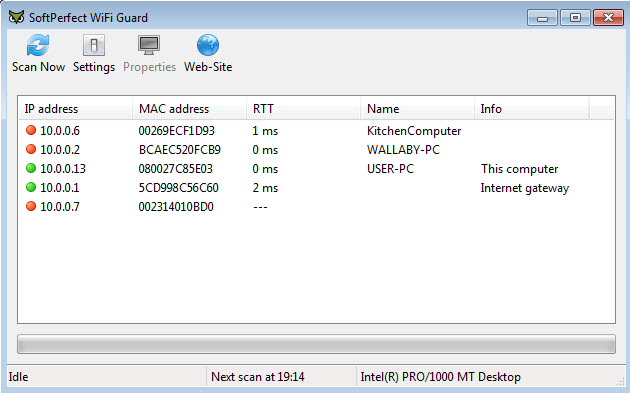Close the WiFi Guard window
Image resolution: width=630 pixels, height=393 pixels.
608,18
